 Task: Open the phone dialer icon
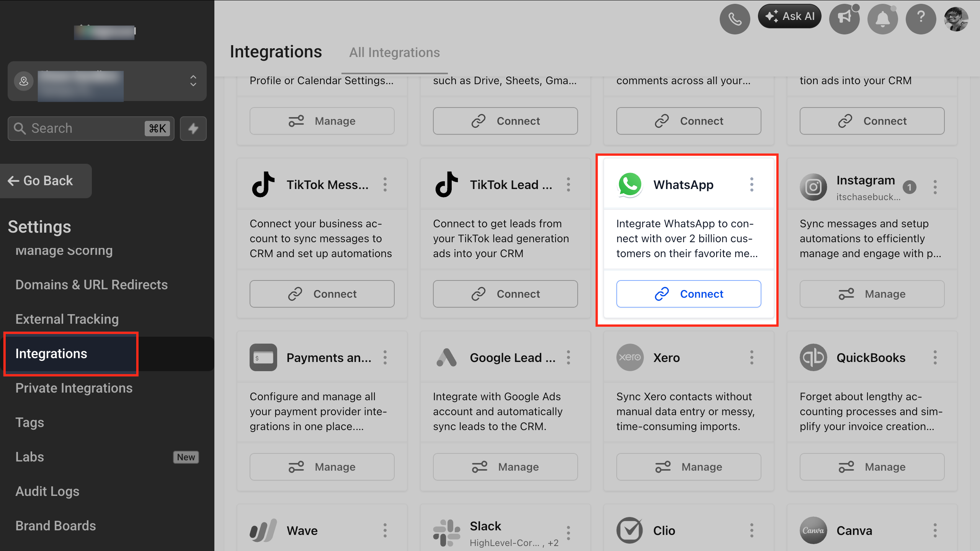(735, 19)
